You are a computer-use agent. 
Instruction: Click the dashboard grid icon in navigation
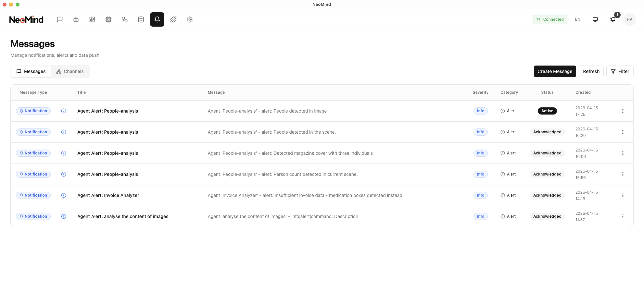[92, 19]
